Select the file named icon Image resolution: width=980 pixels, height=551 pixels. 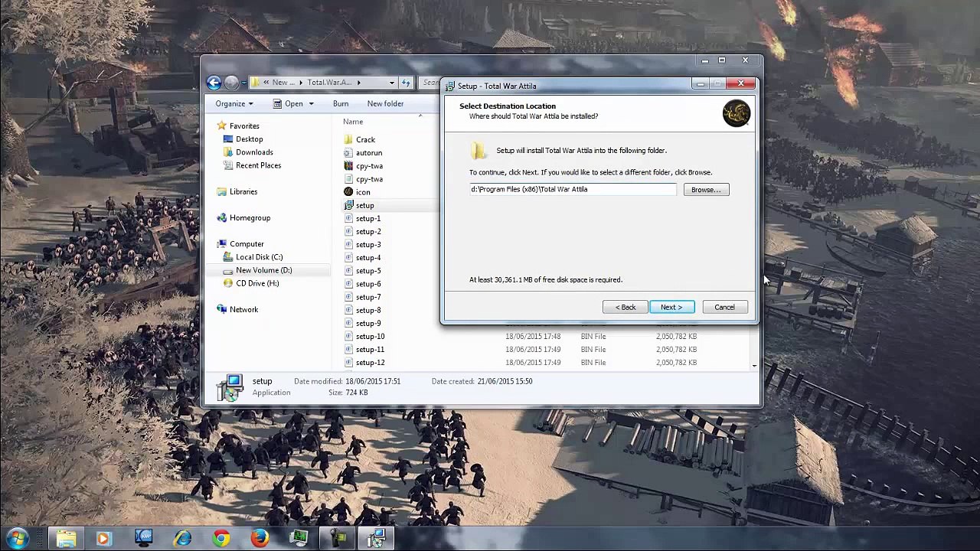[x=362, y=192]
